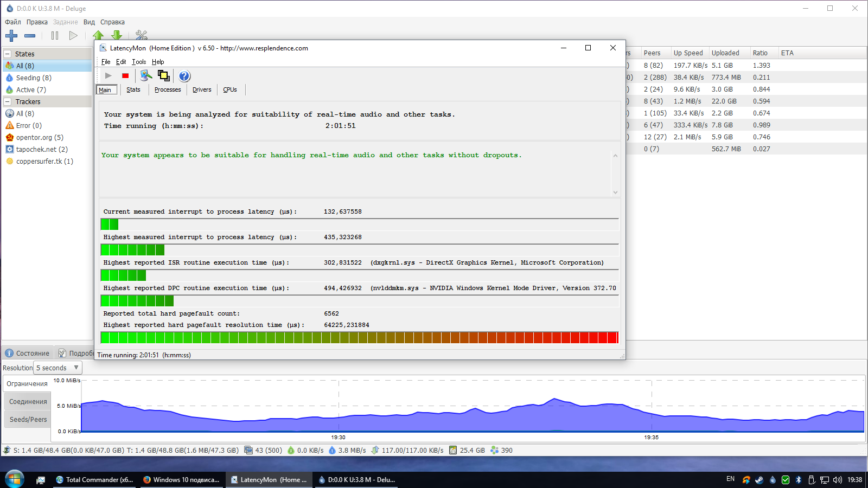The height and width of the screenshot is (488, 868).
Task: Click the protocol traffic 117.00/117.00 KiB/s item
Action: [x=407, y=451]
